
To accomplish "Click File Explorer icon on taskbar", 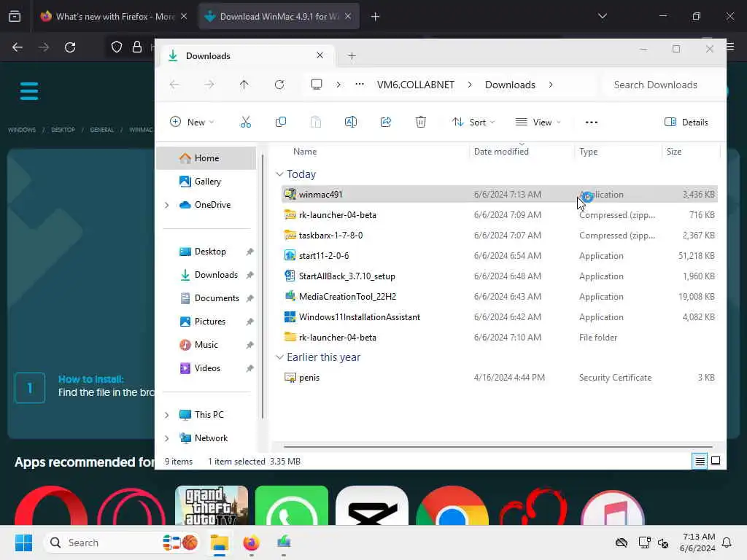I will click(x=220, y=542).
